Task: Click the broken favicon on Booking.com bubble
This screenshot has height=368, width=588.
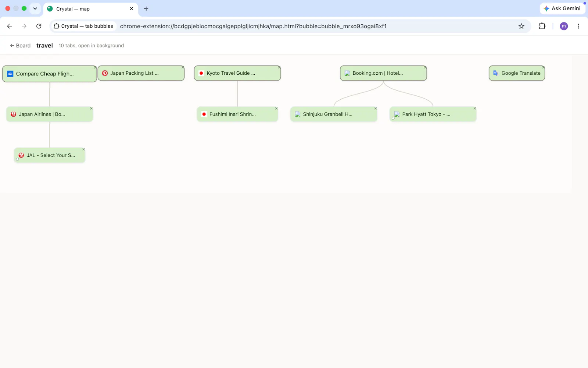Action: tap(347, 73)
